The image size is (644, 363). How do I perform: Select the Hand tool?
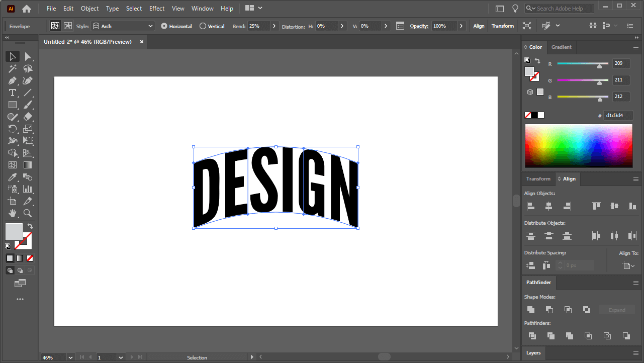pyautogui.click(x=13, y=213)
